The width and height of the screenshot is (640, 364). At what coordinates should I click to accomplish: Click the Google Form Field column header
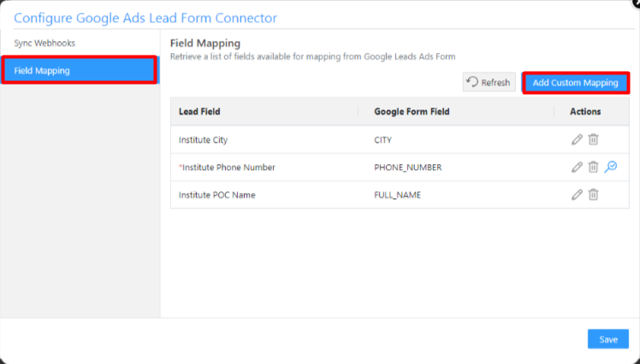point(412,111)
